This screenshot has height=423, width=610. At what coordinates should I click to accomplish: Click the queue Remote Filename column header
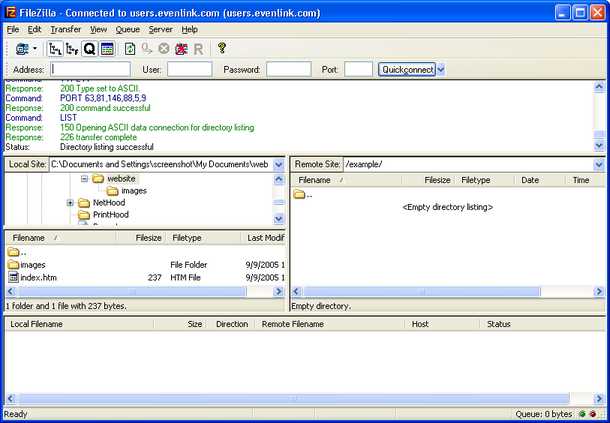point(329,324)
